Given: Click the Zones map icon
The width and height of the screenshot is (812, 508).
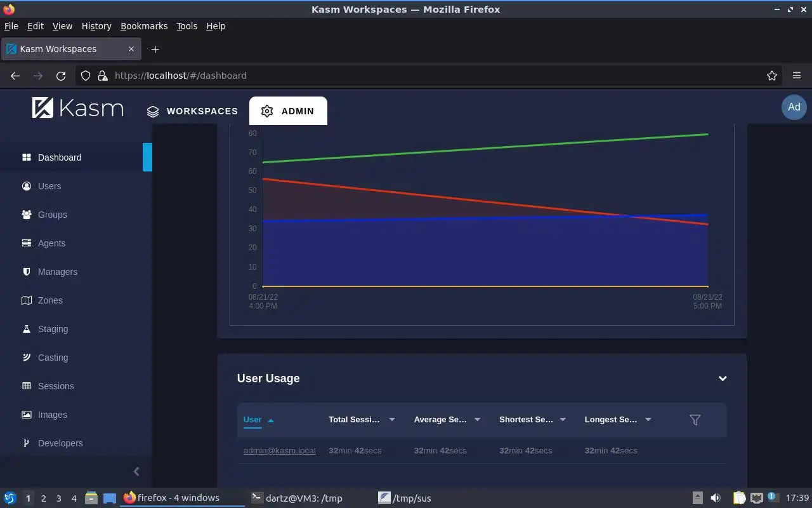Looking at the screenshot, I should [27, 300].
